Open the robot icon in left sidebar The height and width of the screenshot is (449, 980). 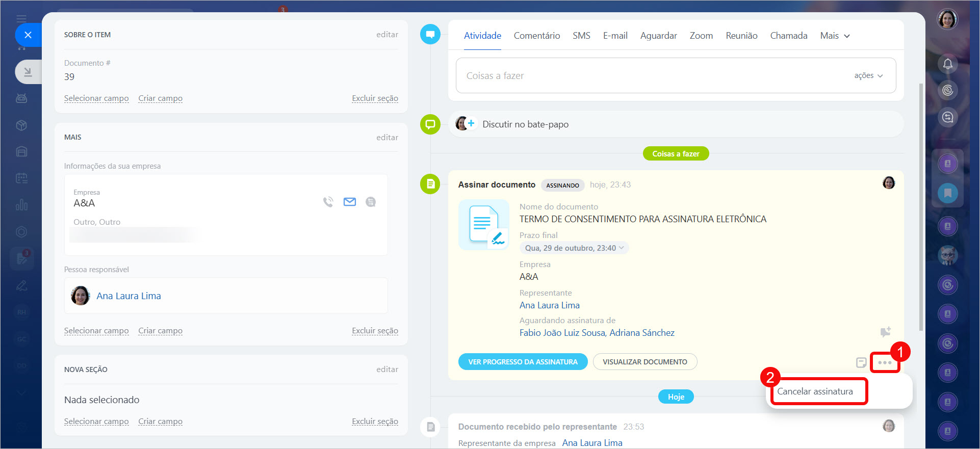[x=21, y=98]
